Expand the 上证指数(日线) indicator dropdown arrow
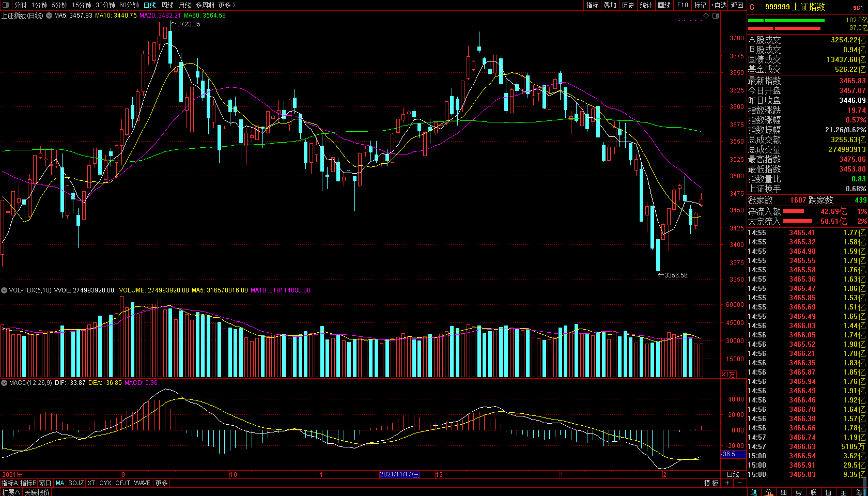Image resolution: width=868 pixels, height=496 pixels. tap(49, 16)
